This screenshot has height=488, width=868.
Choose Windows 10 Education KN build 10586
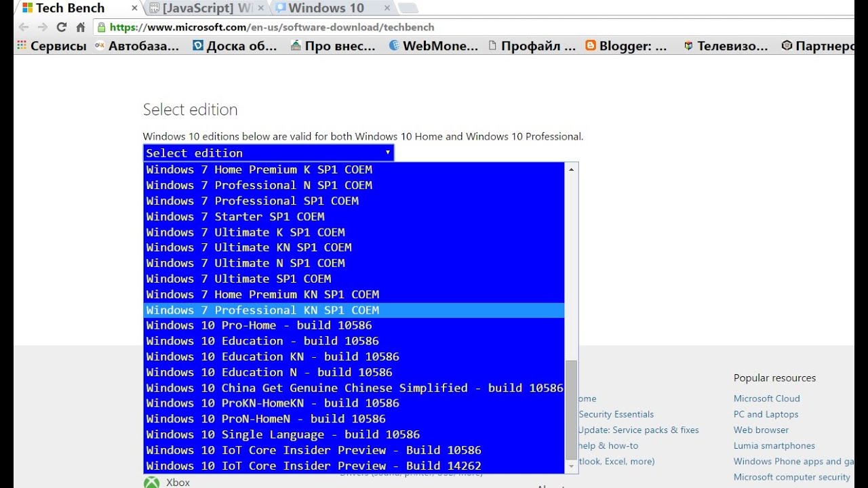(x=354, y=357)
